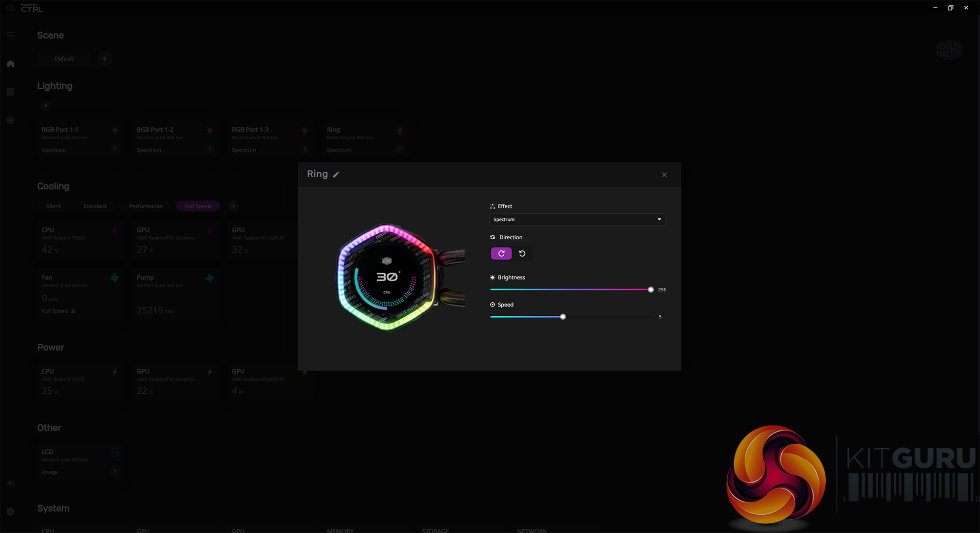Expand the Ring lighting card chevron
Image resolution: width=980 pixels, height=533 pixels.
[400, 149]
